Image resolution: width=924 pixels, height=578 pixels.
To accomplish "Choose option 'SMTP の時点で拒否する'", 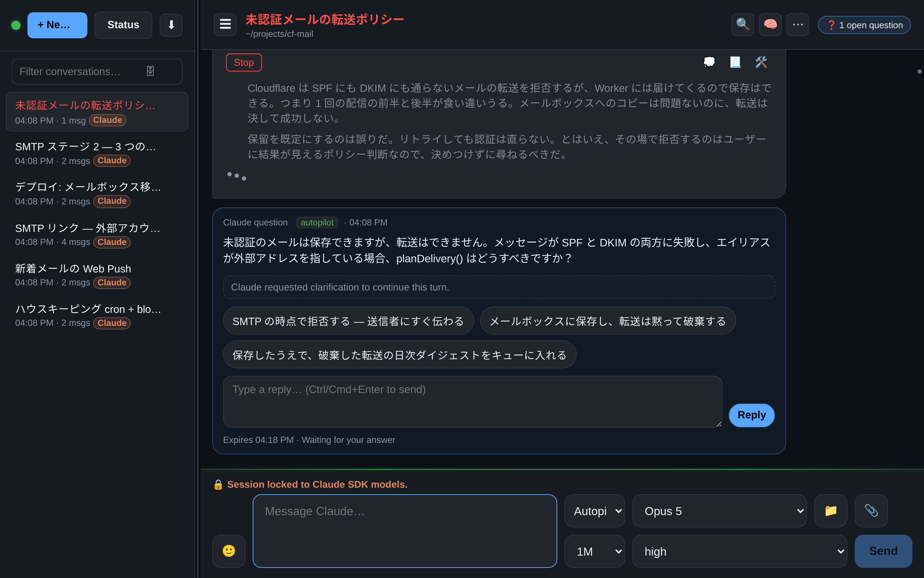I will click(x=348, y=321).
